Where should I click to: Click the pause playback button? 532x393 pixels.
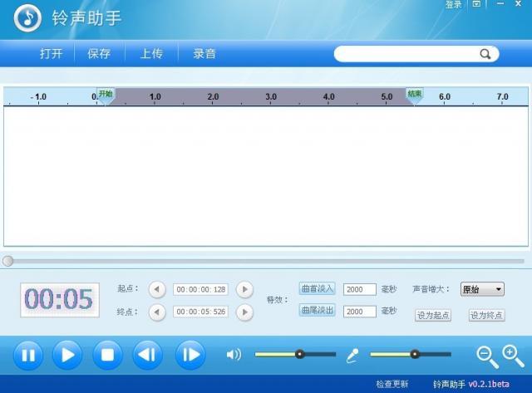pyautogui.click(x=28, y=355)
